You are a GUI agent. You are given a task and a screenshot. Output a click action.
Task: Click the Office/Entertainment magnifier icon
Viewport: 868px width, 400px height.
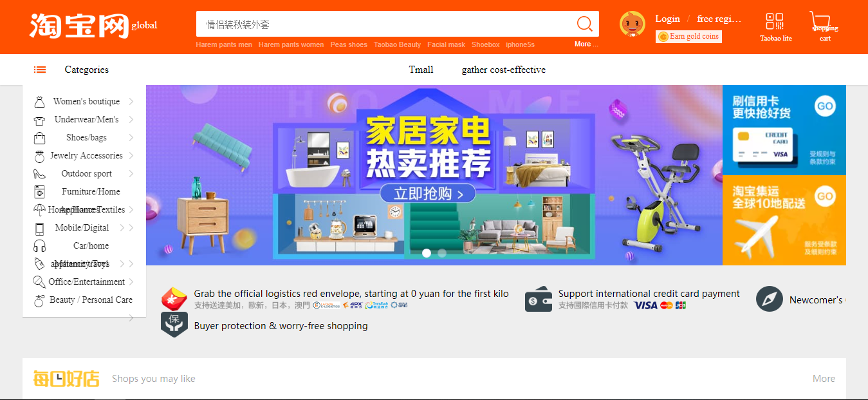[x=39, y=282]
